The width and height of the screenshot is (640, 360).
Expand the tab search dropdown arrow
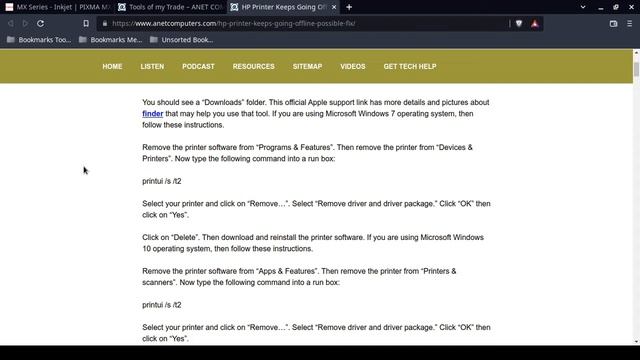(583, 7)
